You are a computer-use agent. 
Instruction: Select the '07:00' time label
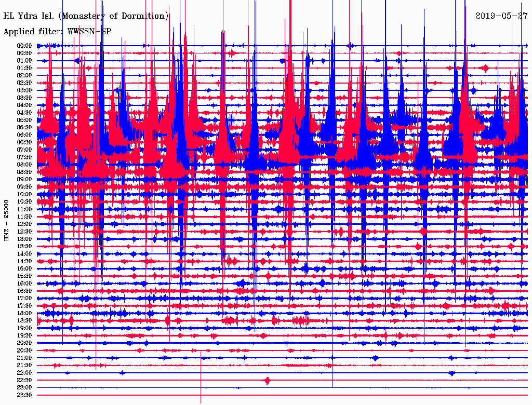pyautogui.click(x=24, y=150)
